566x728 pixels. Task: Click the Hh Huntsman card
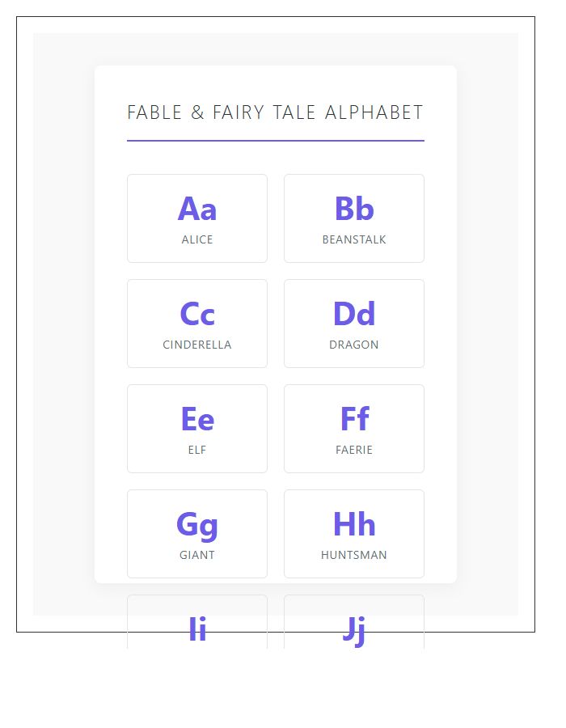pos(353,533)
